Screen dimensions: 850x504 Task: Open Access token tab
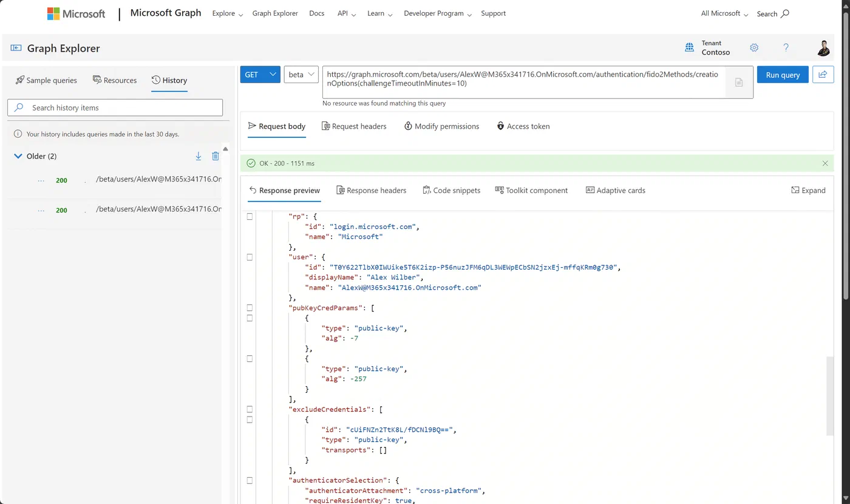(523, 126)
